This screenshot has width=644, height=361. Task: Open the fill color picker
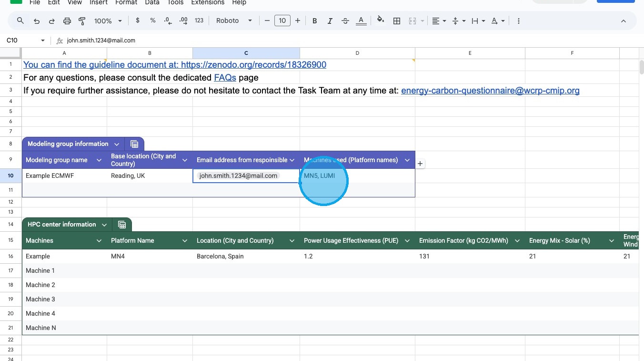[380, 21]
